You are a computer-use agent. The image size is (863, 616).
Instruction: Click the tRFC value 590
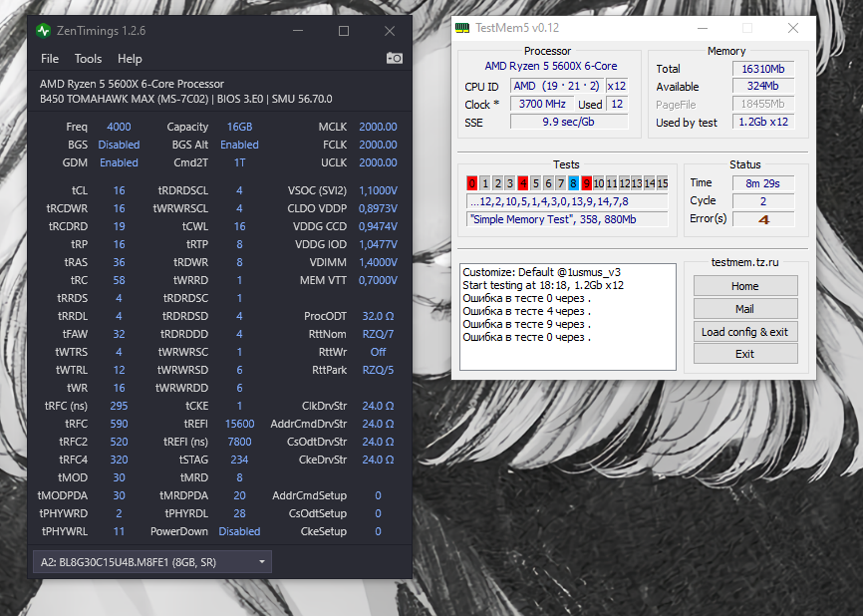coord(119,424)
